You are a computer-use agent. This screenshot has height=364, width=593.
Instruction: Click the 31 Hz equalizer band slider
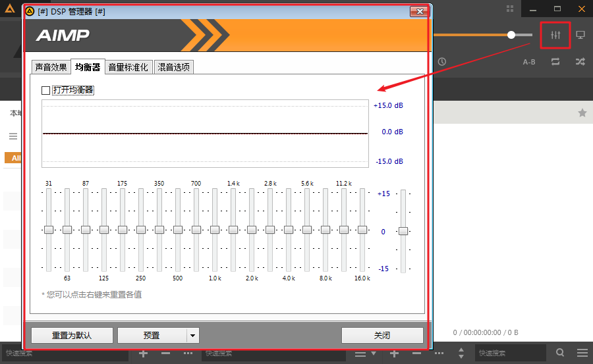click(x=49, y=230)
